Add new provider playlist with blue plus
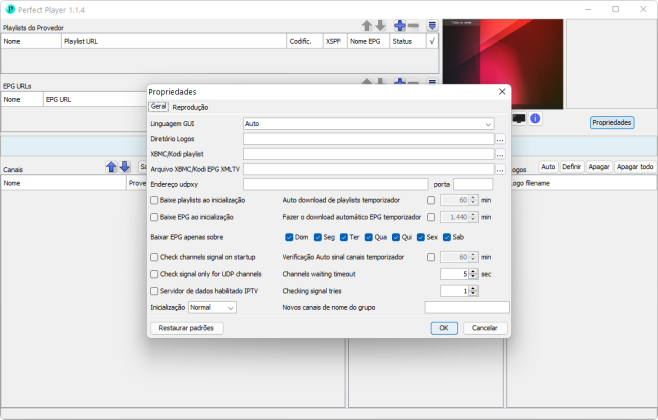658x420 pixels. pos(400,26)
